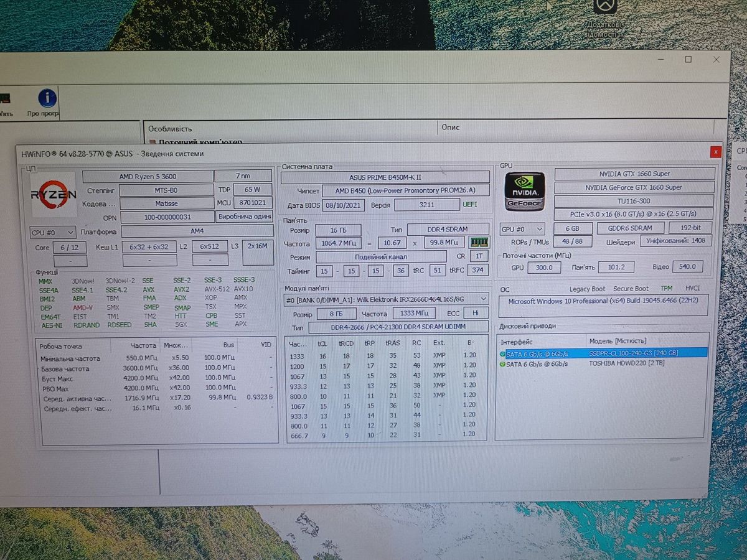747x560 pixels.
Task: Click the 'Опис' column header
Action: point(450,127)
